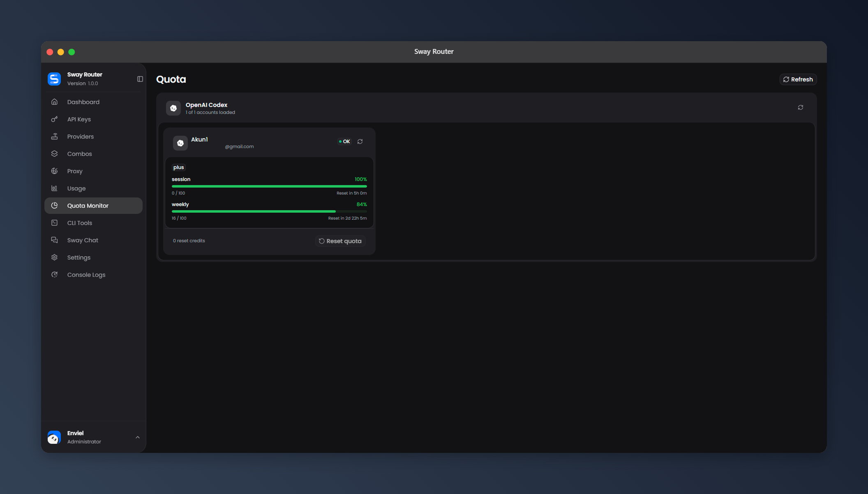The width and height of the screenshot is (868, 494).
Task: Collapse the sidebar with the panel icon
Action: tap(140, 79)
